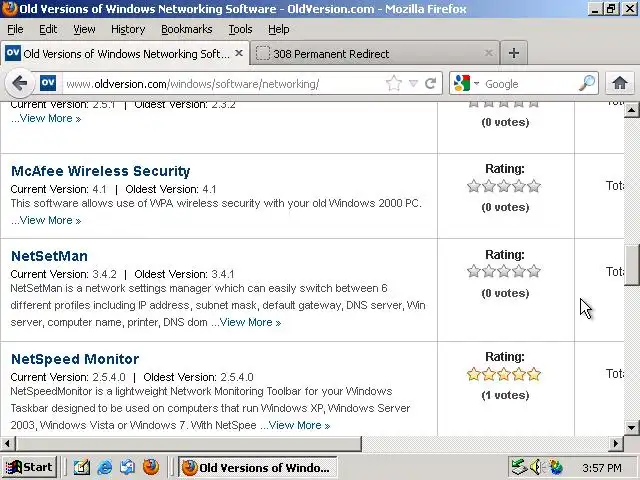
Task: Click the volume speaker tray icon
Action: coord(536,467)
